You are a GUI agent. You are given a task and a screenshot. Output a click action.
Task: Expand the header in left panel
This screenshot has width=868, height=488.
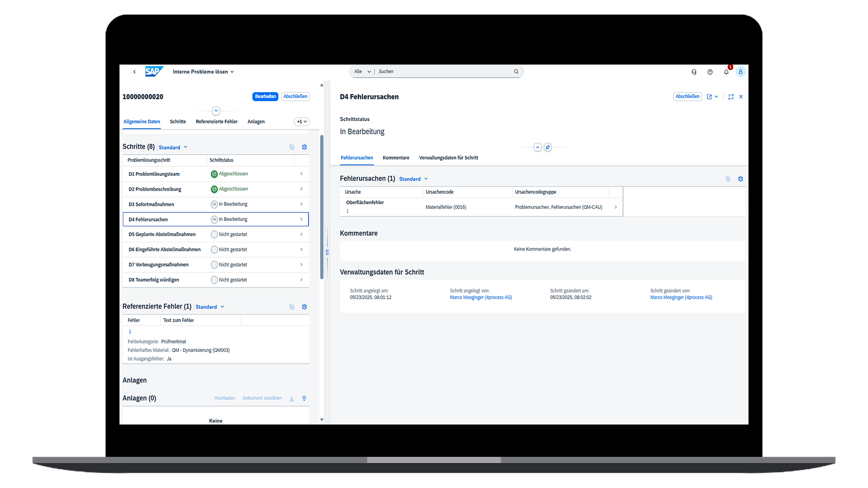tap(216, 111)
